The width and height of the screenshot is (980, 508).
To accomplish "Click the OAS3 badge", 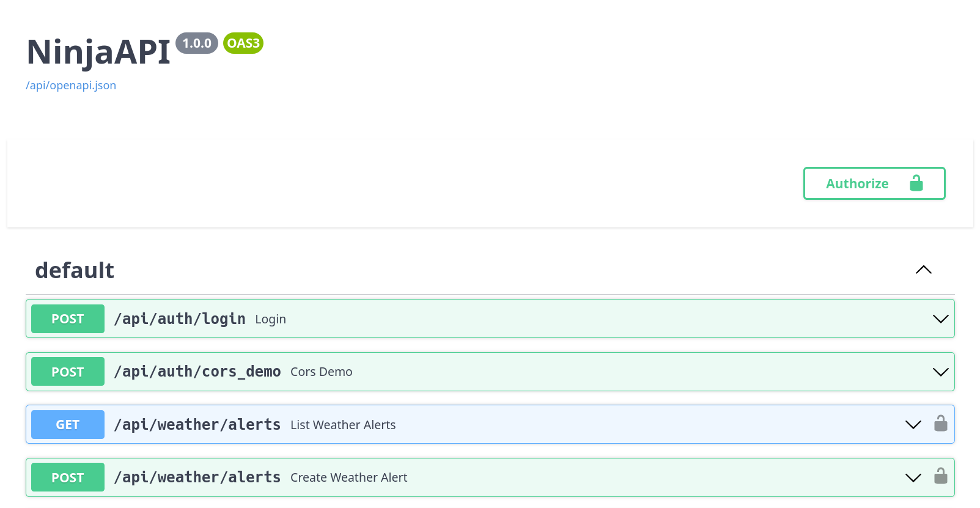I will pos(243,43).
